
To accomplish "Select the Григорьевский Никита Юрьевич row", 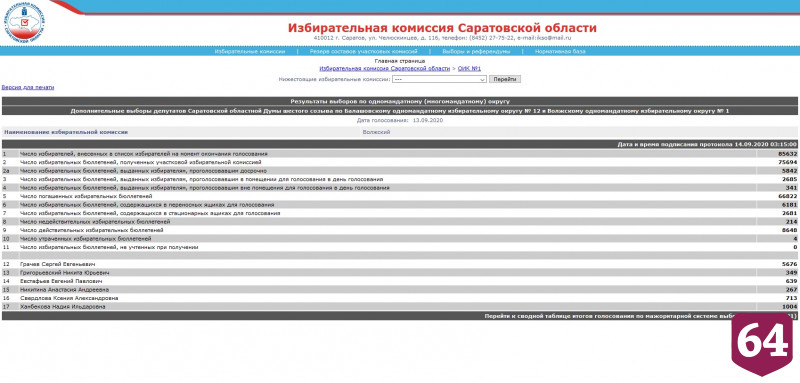I will tap(399, 273).
